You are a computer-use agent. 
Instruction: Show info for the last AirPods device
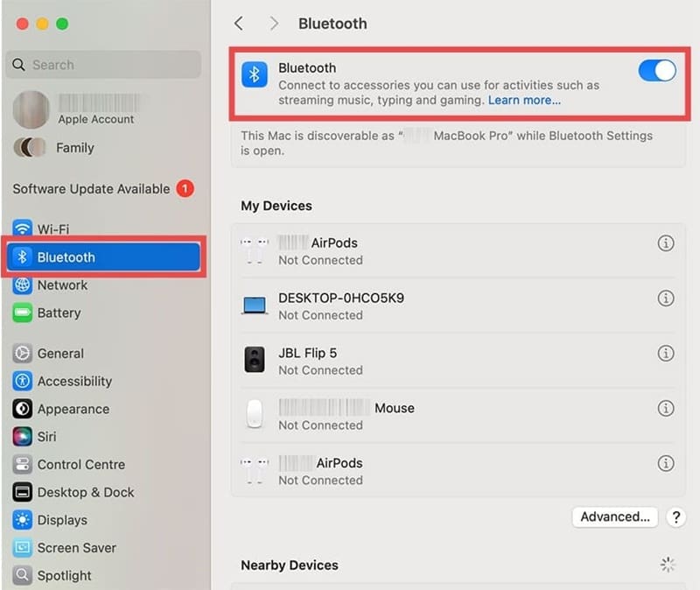pos(666,463)
